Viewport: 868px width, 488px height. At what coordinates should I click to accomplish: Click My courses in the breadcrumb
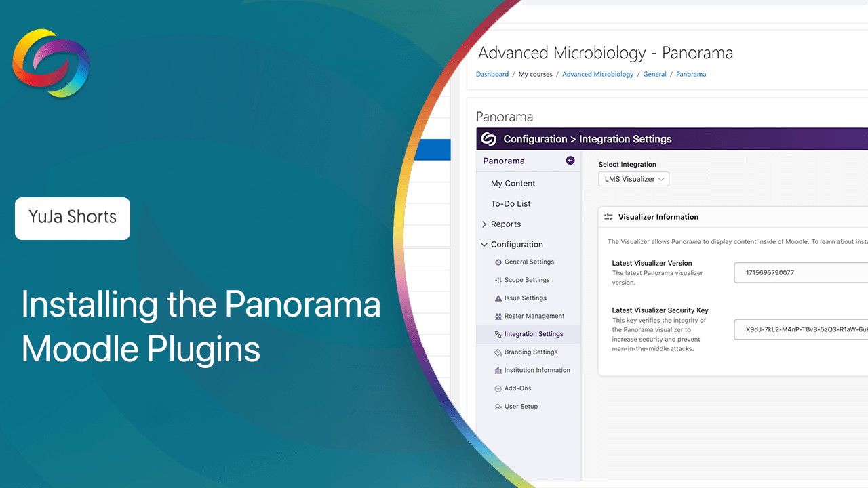click(536, 75)
